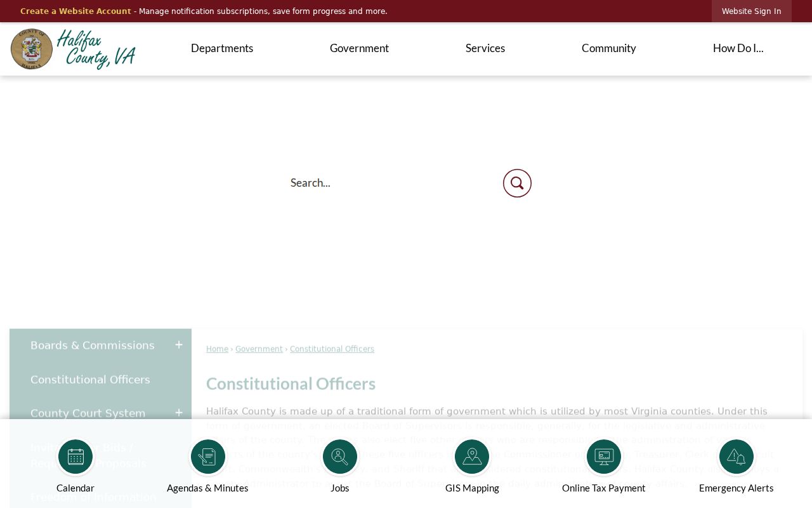The image size is (812, 508).
Task: Go to the Government breadcrumb link
Action: coord(259,349)
